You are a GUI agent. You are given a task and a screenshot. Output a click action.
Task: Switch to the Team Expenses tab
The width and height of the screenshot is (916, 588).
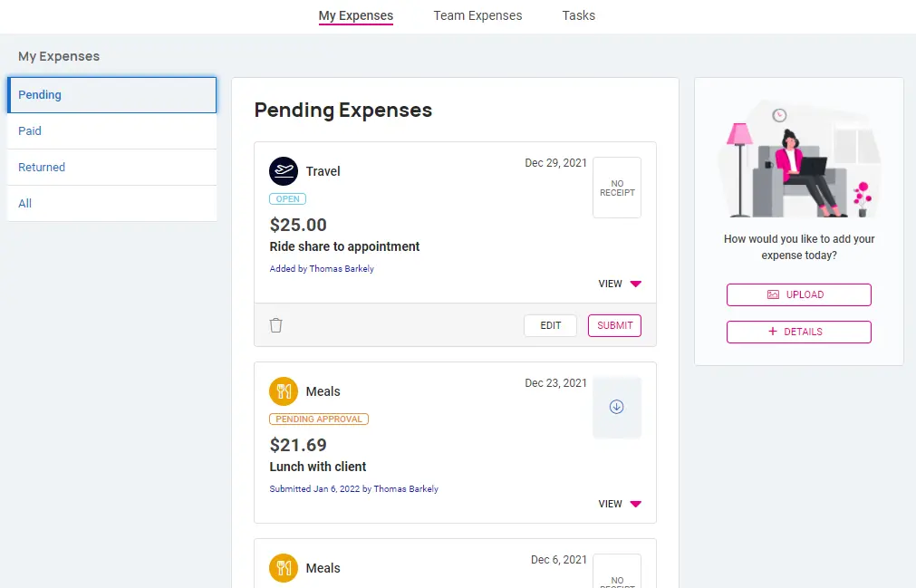[x=477, y=15]
